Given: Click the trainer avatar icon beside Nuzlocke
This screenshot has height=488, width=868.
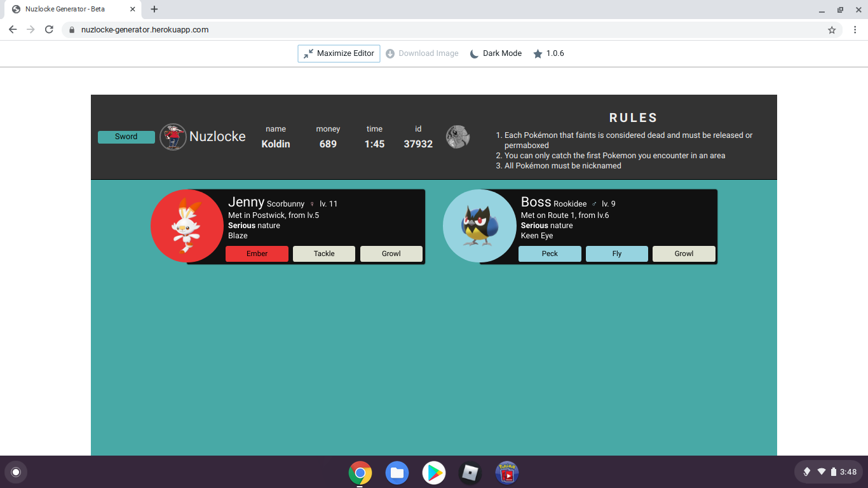Looking at the screenshot, I should (x=173, y=137).
